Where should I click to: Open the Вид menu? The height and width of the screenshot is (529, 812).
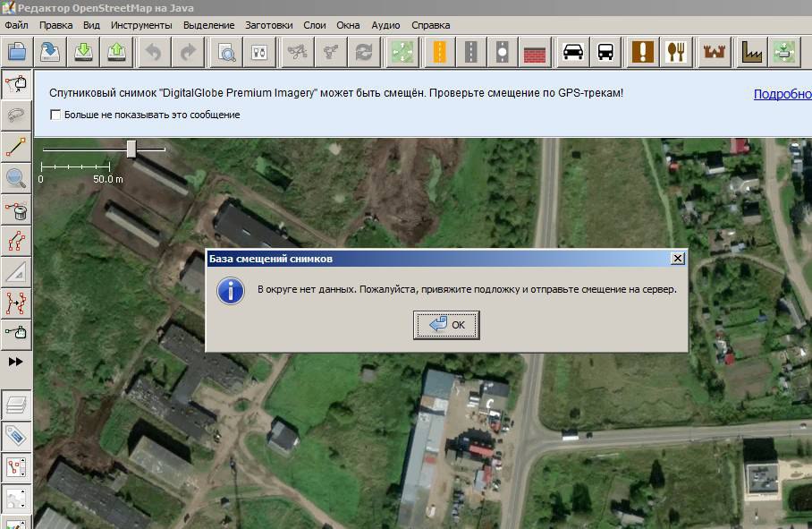tap(91, 25)
